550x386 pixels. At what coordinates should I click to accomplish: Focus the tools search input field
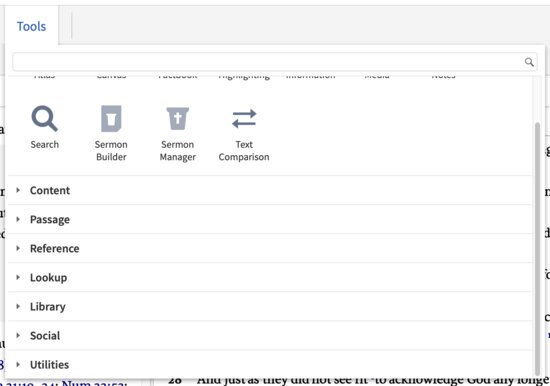coord(275,62)
